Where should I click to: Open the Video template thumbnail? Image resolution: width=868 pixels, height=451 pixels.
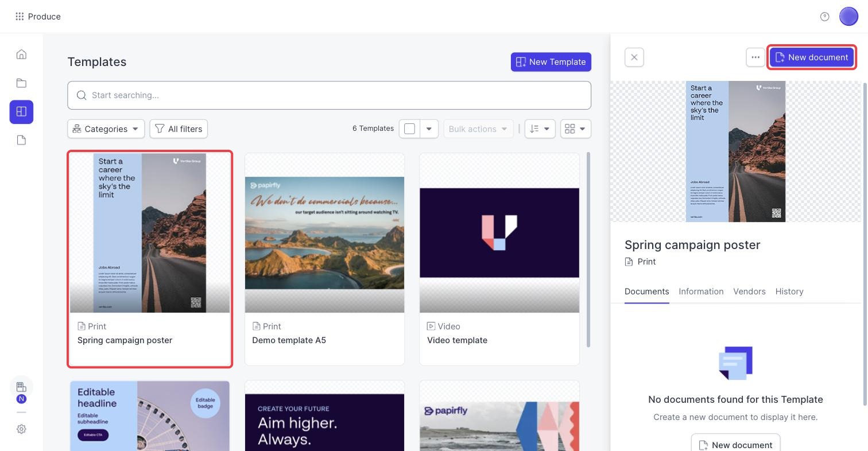(499, 233)
